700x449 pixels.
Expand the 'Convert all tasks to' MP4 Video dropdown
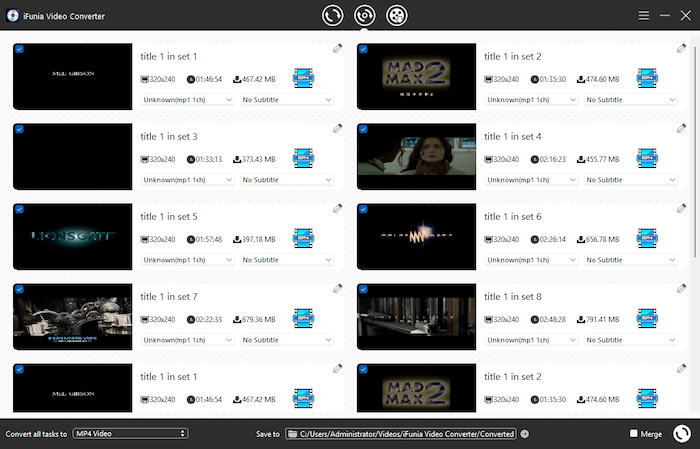(130, 434)
